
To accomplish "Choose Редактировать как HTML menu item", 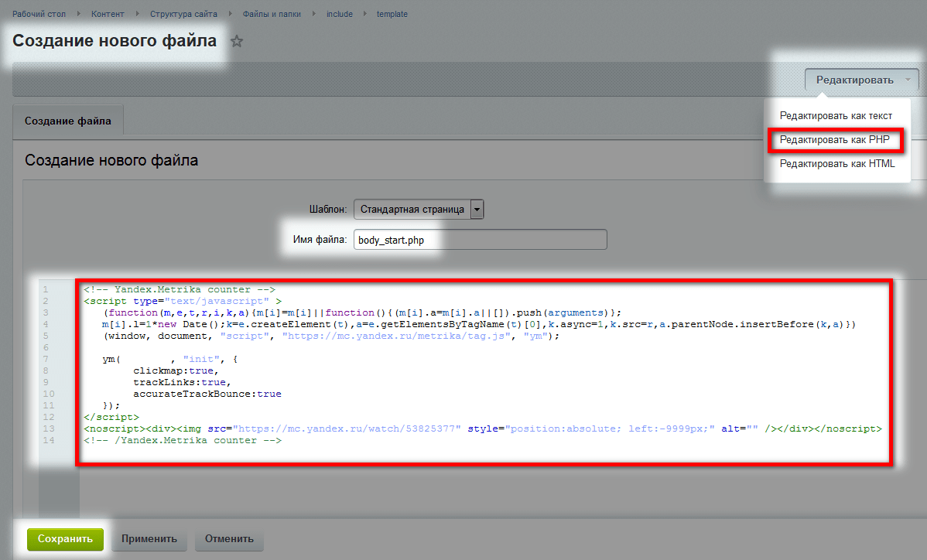I will (x=837, y=164).
